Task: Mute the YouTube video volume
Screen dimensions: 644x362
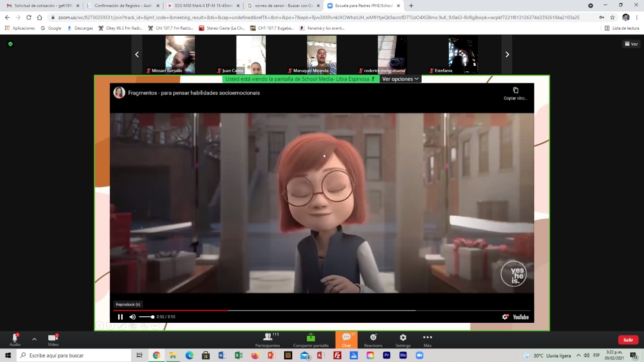Action: pos(132,317)
